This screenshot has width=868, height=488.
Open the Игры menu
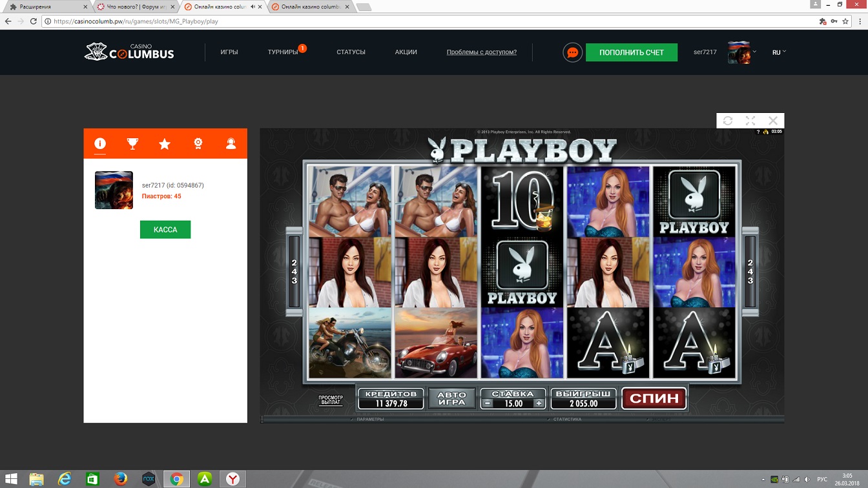point(229,52)
